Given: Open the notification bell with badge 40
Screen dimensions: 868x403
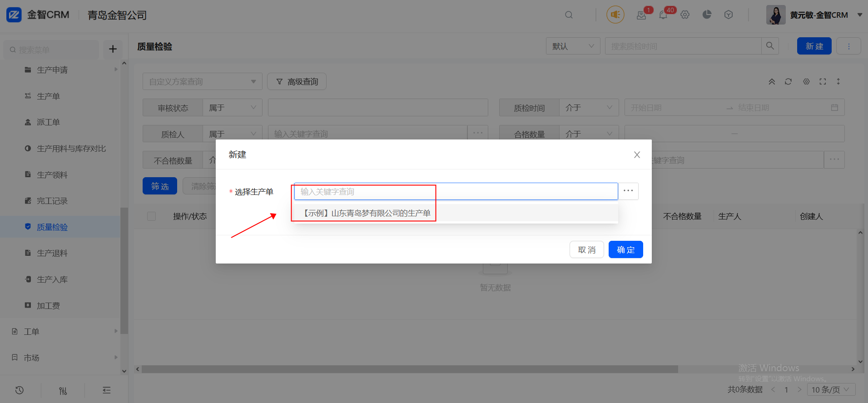Looking at the screenshot, I should point(663,15).
